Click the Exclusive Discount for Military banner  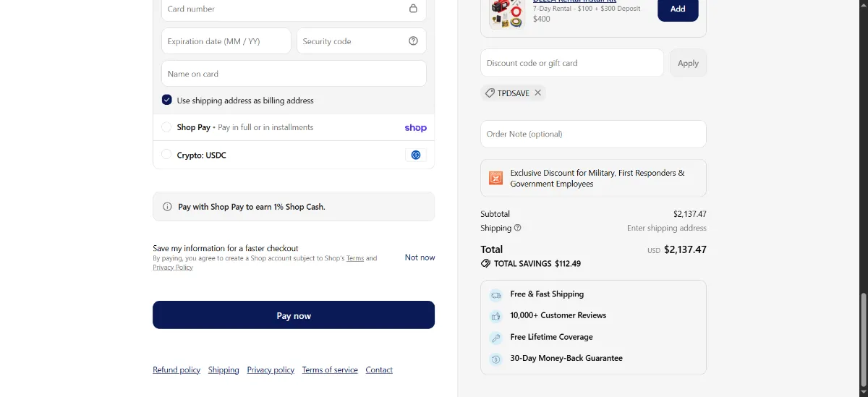tap(593, 178)
